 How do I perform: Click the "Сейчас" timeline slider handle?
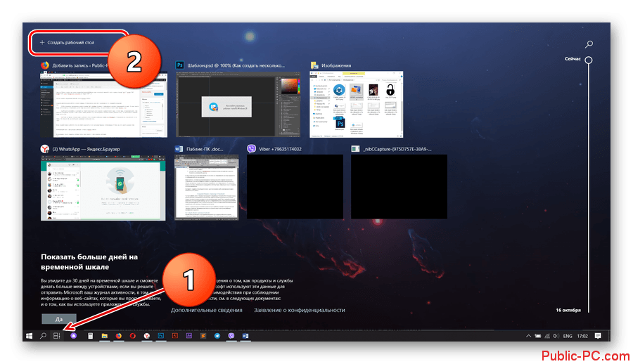click(589, 61)
